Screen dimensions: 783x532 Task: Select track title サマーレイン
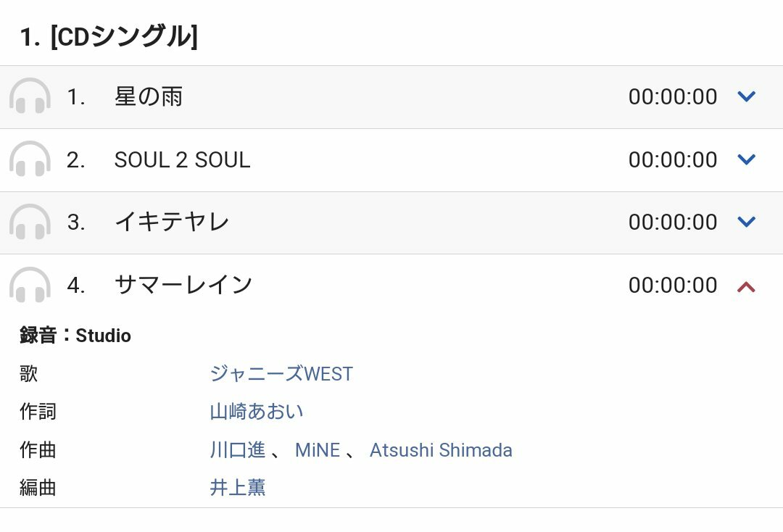[x=183, y=286]
